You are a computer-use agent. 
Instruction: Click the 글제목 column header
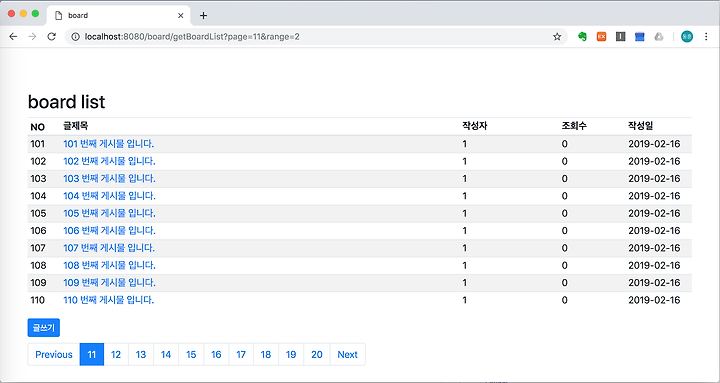click(x=76, y=126)
